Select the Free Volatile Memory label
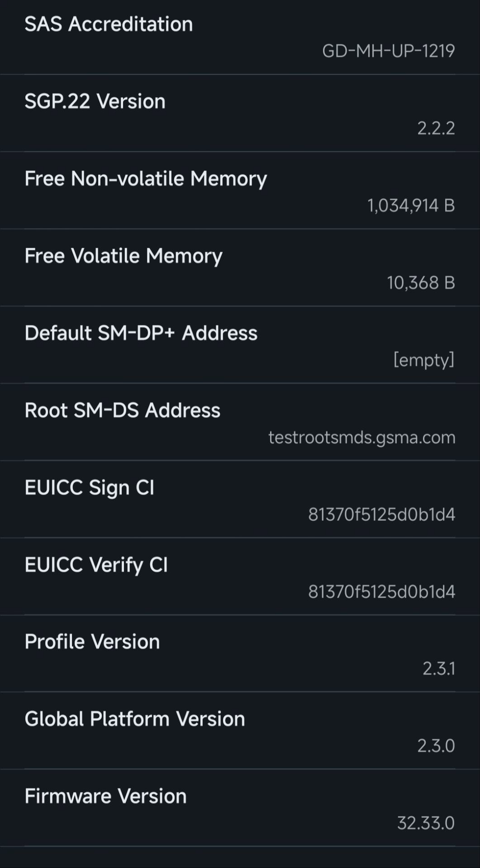 [124, 256]
